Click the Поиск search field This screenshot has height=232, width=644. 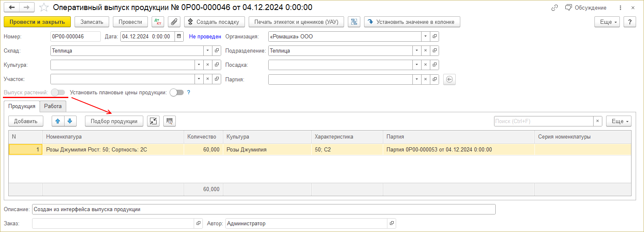pos(543,121)
